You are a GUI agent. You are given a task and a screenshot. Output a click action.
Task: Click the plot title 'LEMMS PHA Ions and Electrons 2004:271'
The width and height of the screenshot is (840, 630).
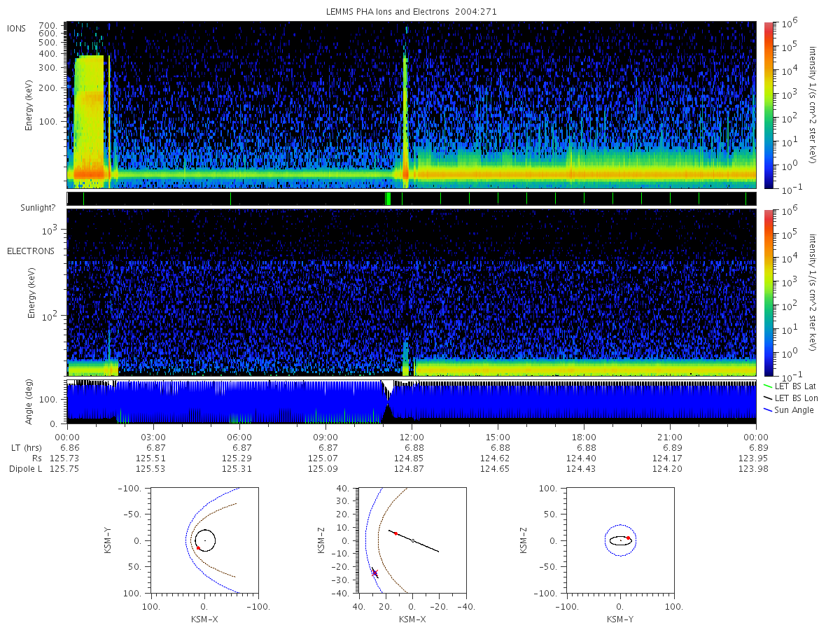tap(412, 12)
